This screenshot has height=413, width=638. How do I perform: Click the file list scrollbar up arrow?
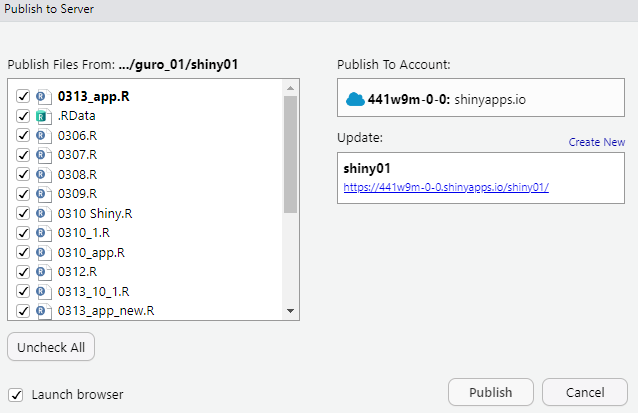(x=290, y=88)
